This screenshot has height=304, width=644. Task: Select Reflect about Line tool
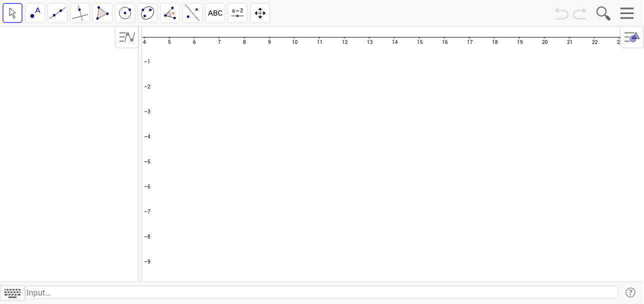(192, 13)
